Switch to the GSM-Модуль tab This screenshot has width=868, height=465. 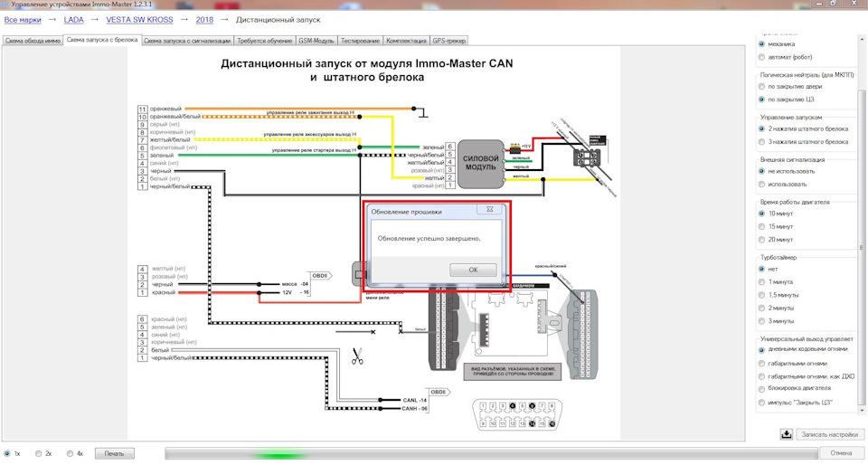pyautogui.click(x=316, y=41)
